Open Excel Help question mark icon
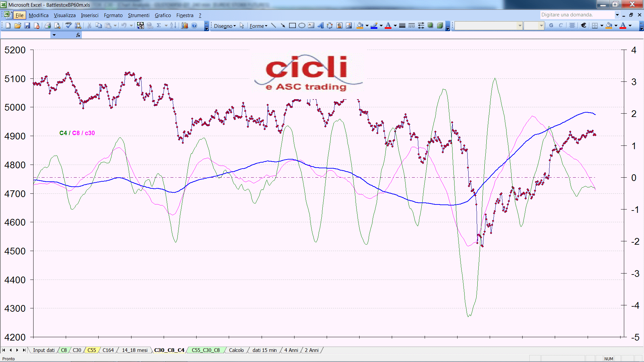 pos(194,26)
